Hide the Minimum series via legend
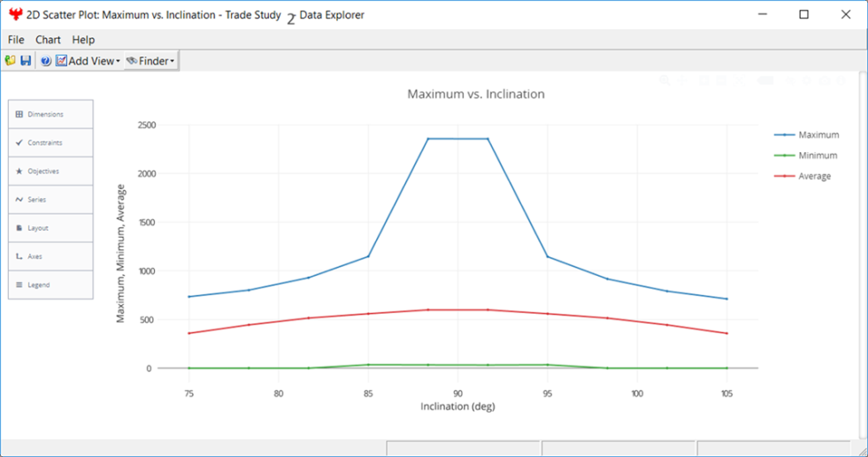Viewport: 868px width, 457px height. (x=817, y=156)
